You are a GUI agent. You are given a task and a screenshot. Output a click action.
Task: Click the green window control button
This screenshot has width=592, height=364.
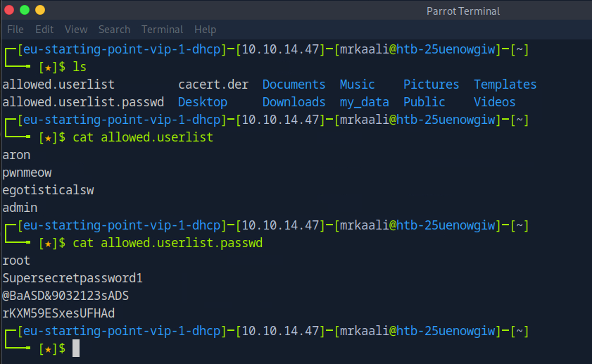(x=25, y=11)
